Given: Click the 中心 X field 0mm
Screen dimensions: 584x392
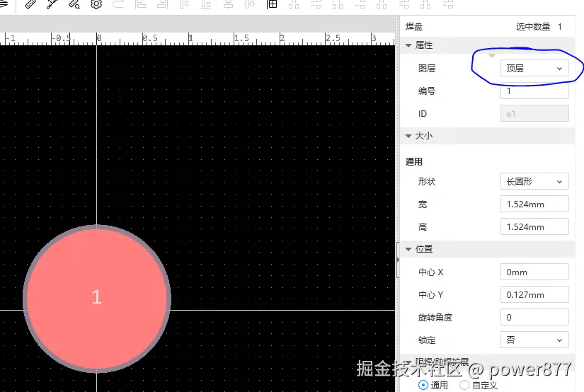Looking at the screenshot, I should (534, 272).
